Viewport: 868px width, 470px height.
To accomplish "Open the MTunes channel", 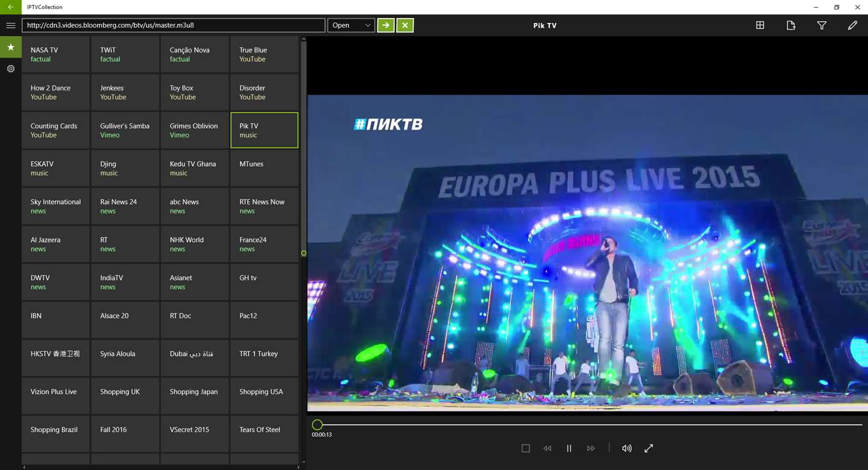I will [265, 168].
